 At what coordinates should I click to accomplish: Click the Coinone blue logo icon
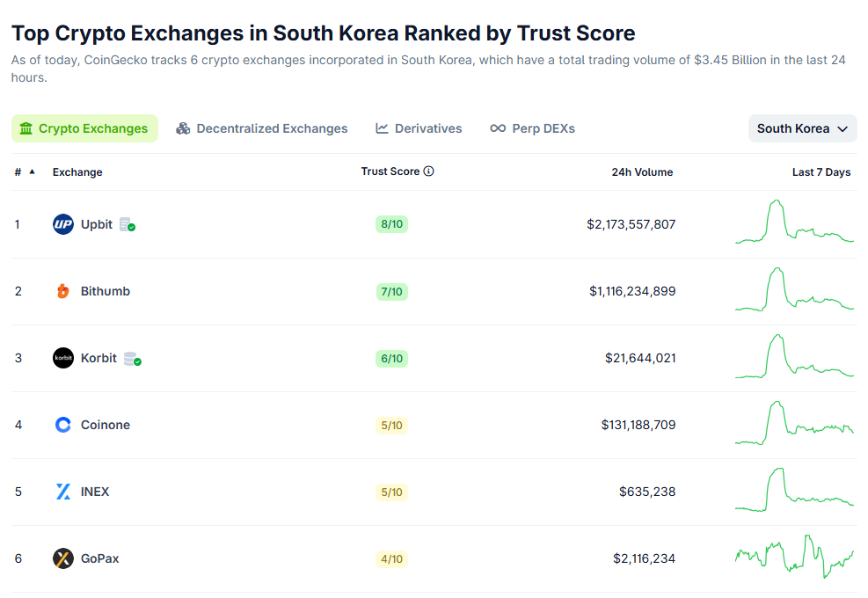pos(62,425)
